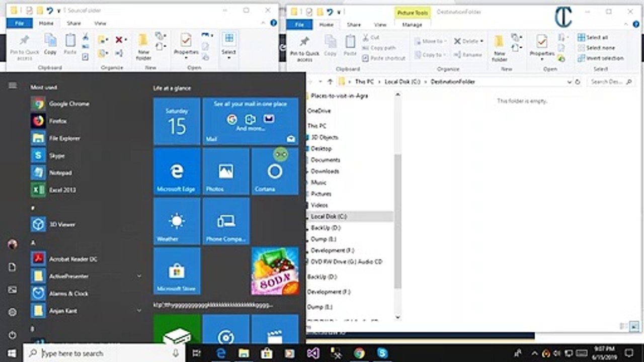Switch to the View tab in DestinationFolder
This screenshot has height=362, width=644.
coord(380,25)
